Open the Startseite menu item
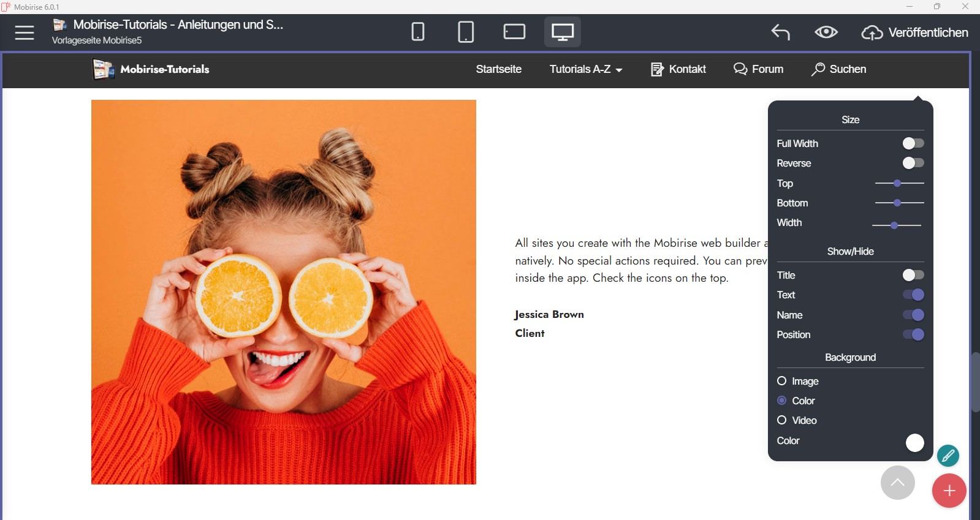 (498, 69)
